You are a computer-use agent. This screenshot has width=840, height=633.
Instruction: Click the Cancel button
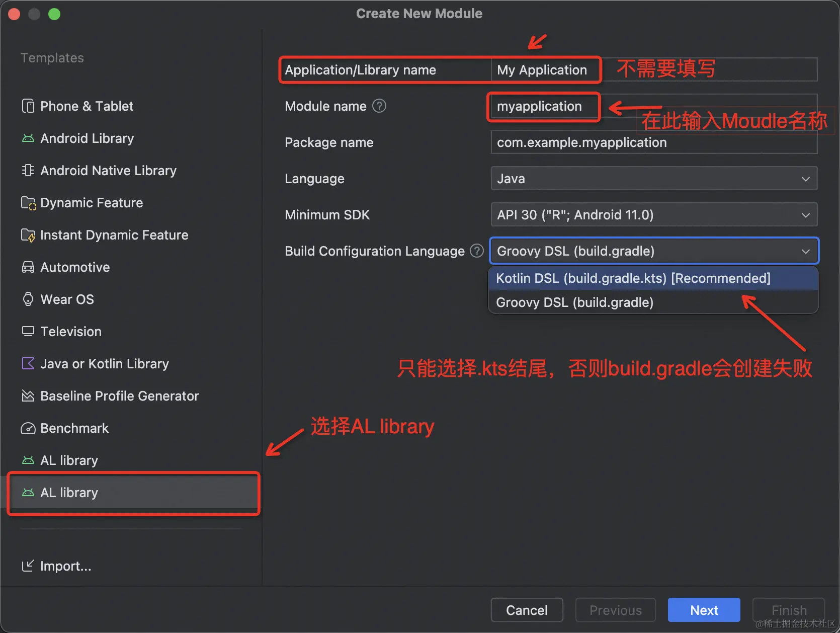[x=527, y=610]
